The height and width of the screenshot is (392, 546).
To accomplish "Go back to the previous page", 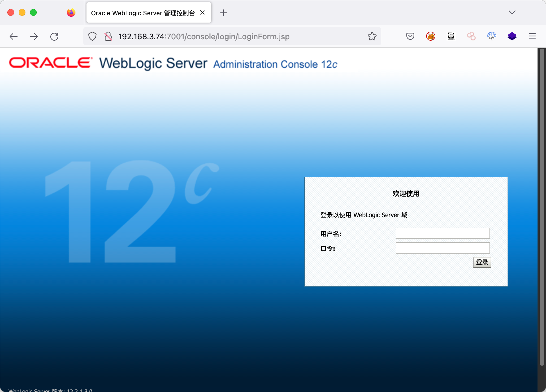I will 14,36.
